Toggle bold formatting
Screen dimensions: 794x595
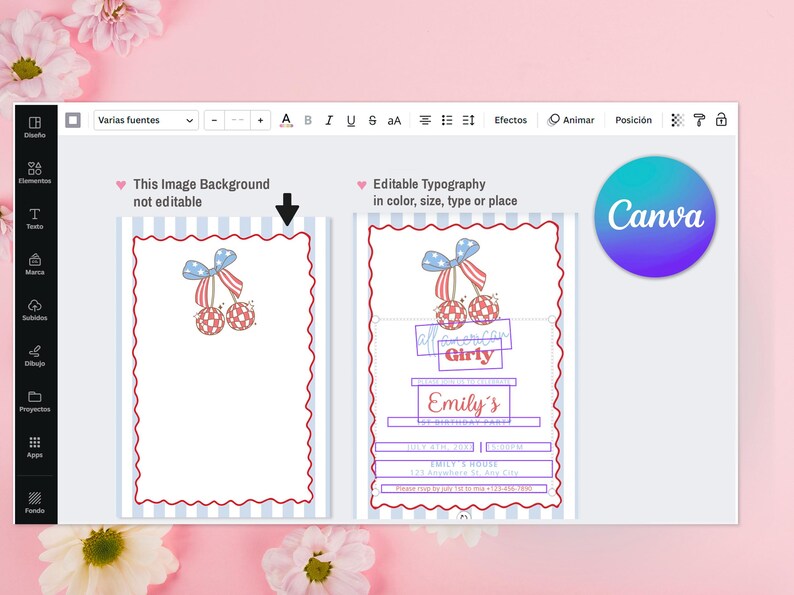[x=308, y=120]
